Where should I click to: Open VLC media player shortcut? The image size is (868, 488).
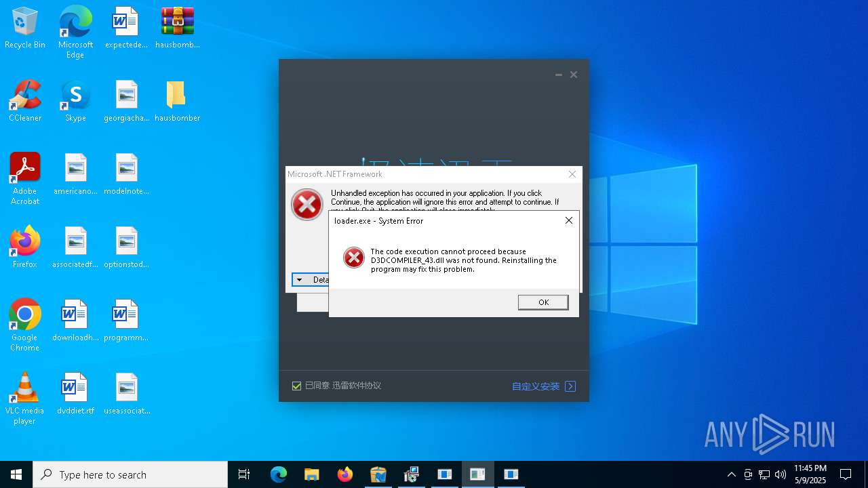click(x=25, y=399)
